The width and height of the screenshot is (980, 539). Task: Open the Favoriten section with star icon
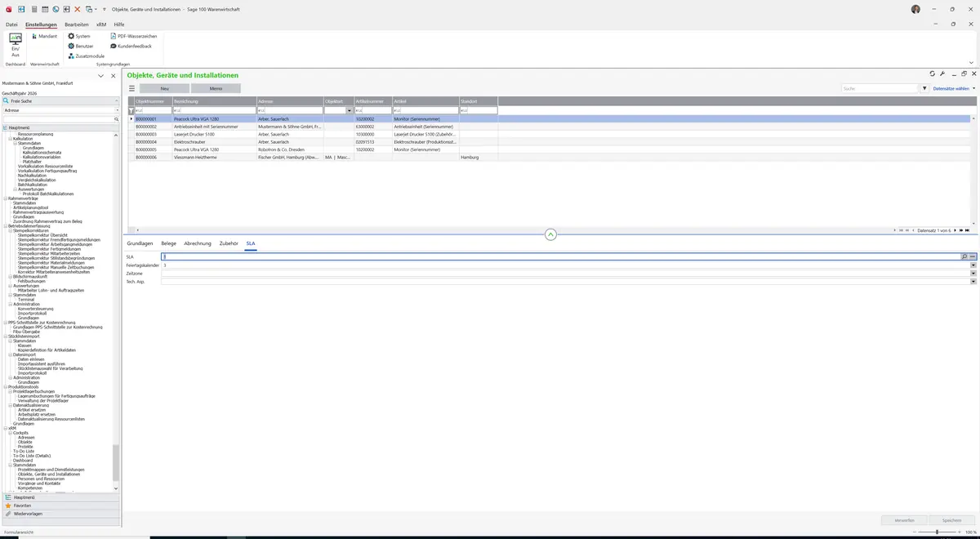pos(60,506)
